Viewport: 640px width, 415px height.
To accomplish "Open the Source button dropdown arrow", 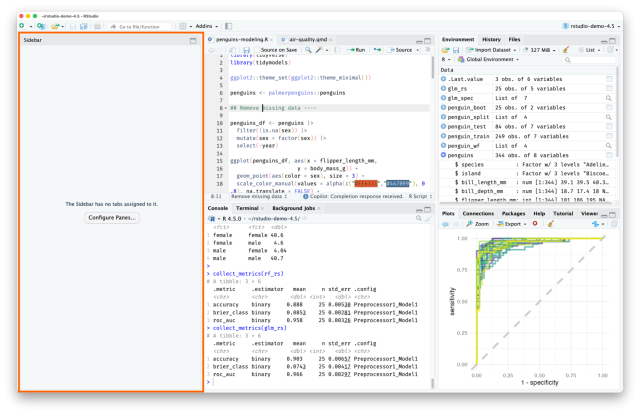I will coord(418,50).
